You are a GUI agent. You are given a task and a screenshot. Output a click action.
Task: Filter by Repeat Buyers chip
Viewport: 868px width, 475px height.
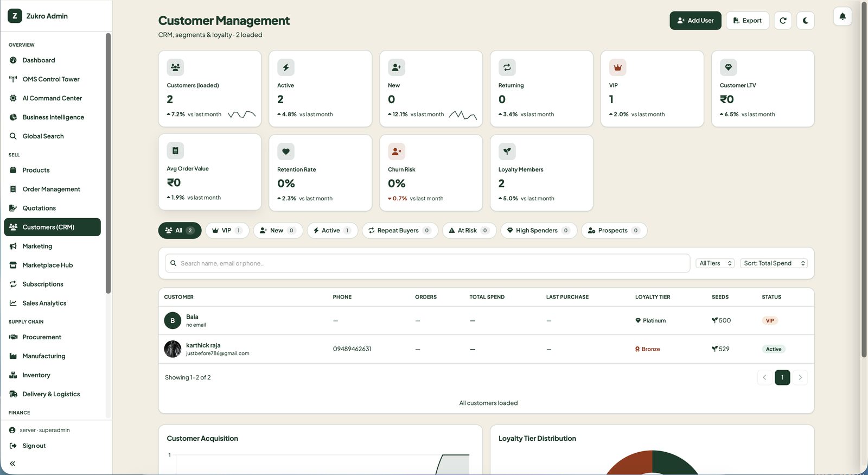click(x=400, y=231)
